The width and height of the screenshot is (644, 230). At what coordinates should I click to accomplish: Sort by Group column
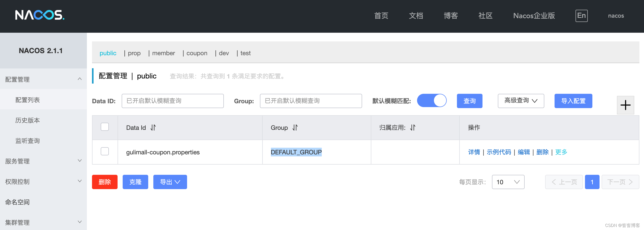click(x=295, y=128)
